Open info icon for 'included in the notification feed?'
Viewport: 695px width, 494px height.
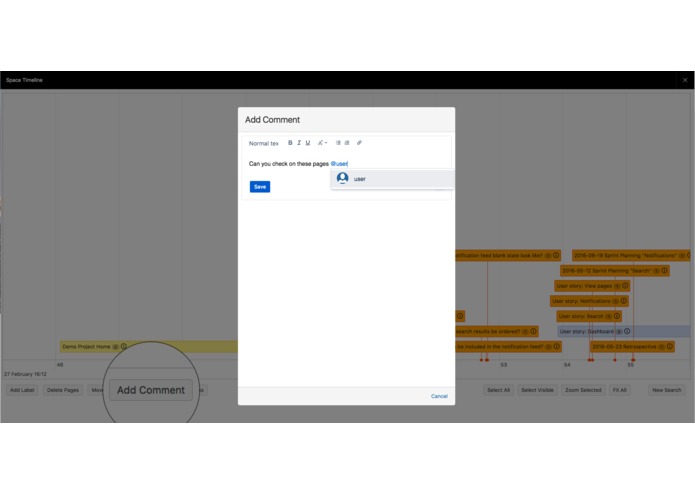pyautogui.click(x=556, y=346)
